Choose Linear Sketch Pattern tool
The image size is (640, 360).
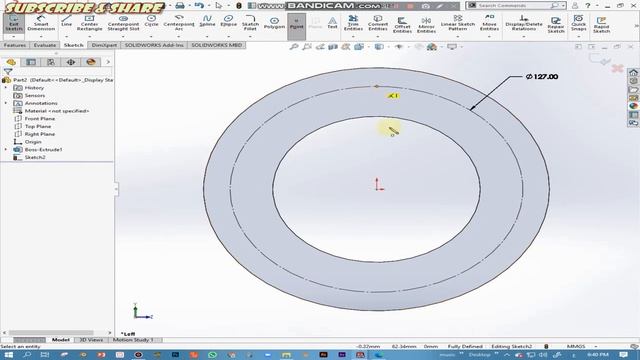458,23
